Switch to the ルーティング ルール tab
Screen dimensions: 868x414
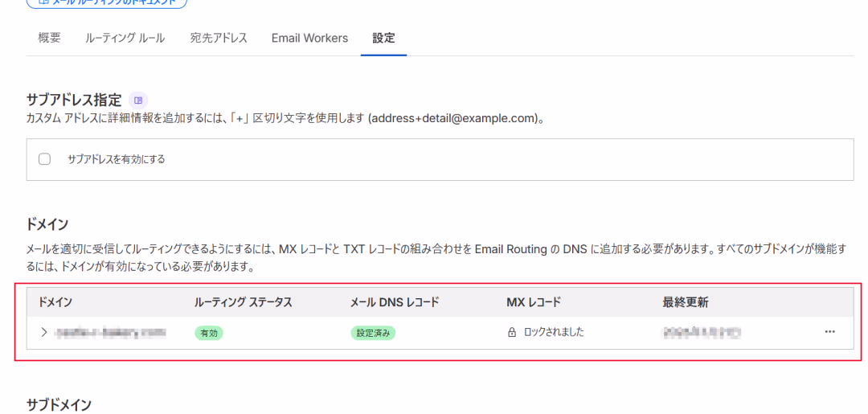coord(125,39)
